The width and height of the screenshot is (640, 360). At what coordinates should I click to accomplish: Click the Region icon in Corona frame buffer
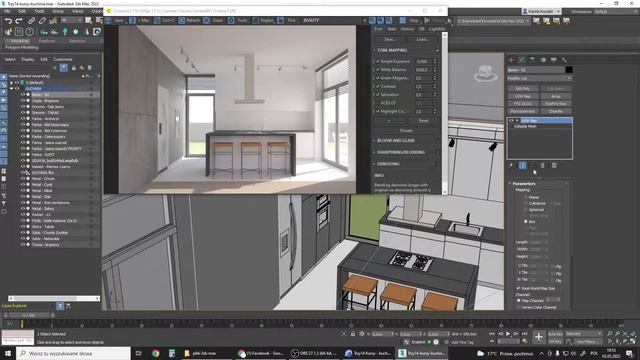point(256,20)
